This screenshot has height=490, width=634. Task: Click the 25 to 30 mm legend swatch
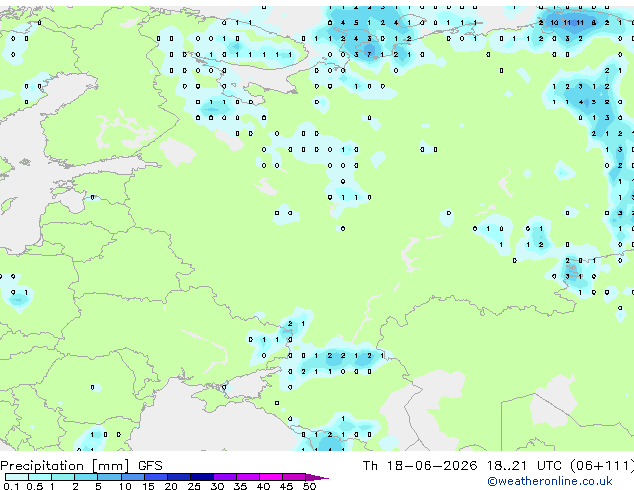pos(201,477)
